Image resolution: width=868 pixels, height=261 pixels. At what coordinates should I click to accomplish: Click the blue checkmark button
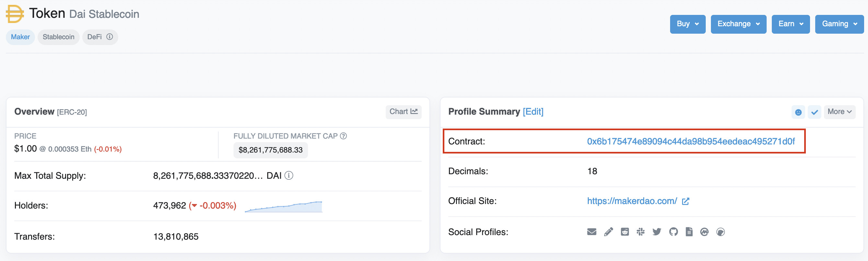[x=815, y=112]
